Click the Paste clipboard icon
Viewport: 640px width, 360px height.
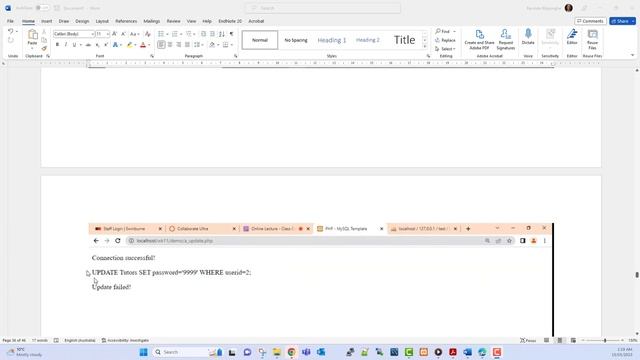[32, 35]
